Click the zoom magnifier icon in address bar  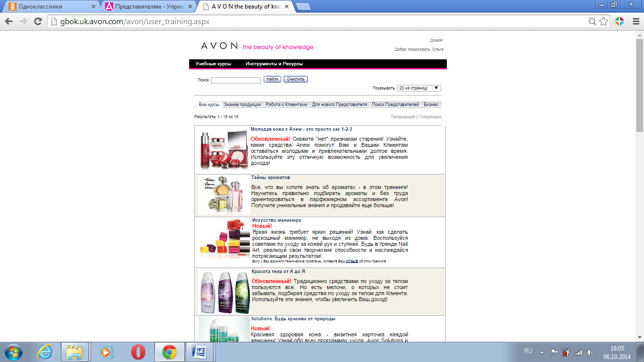[593, 22]
